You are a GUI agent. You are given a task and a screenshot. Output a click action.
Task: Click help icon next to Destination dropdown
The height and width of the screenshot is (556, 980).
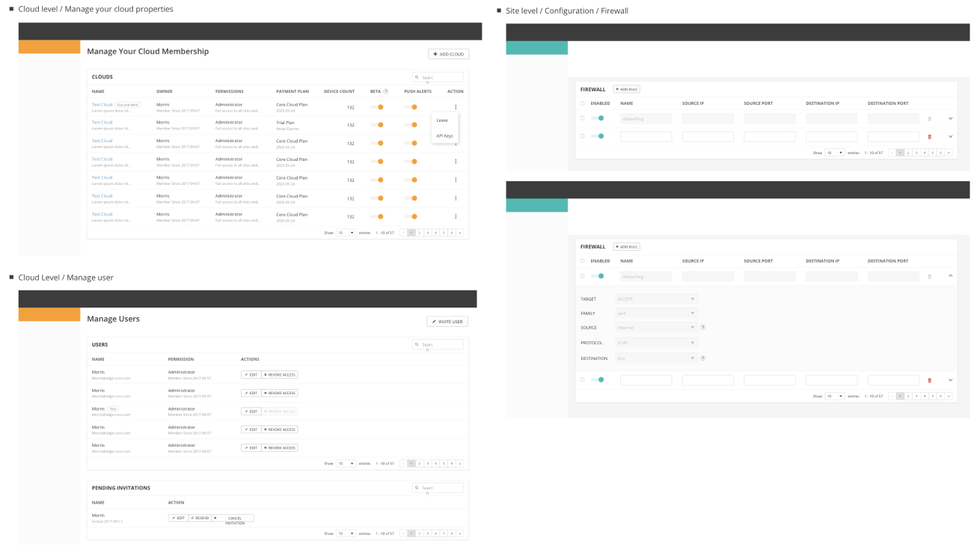(703, 358)
